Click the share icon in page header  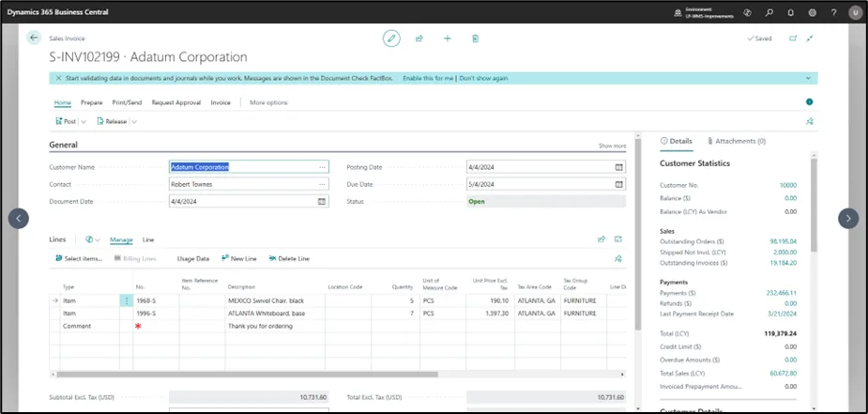[419, 38]
